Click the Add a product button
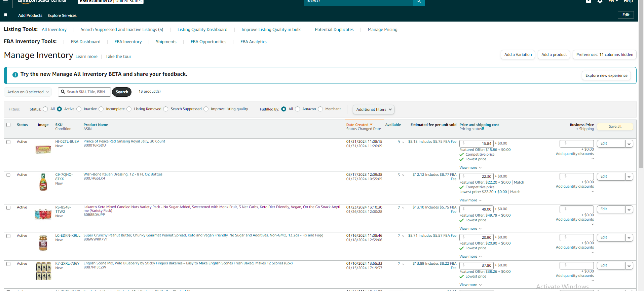The height and width of the screenshot is (291, 644). [554, 55]
